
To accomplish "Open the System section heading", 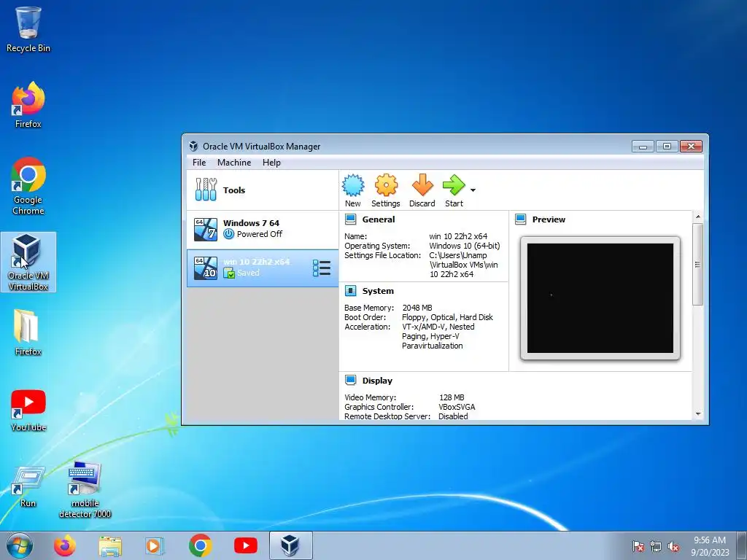I will [378, 291].
